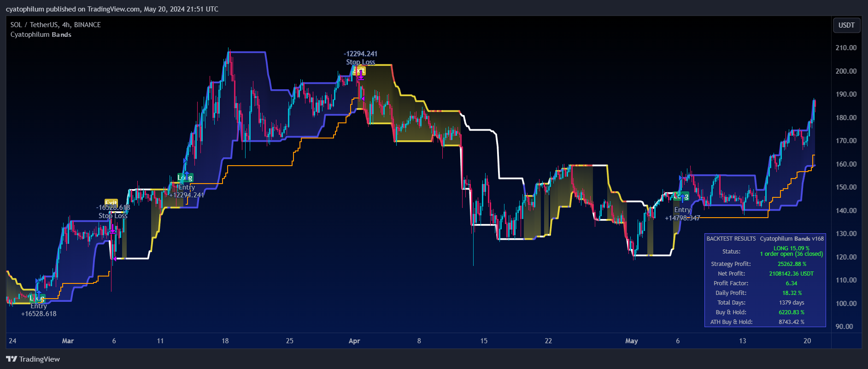This screenshot has height=369, width=868.
Task: Click the cyatophilum published on TradingView.com caption
Action: 112,9
